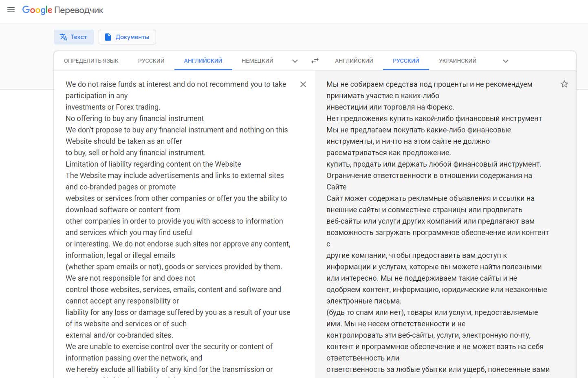Expand more target languages chevron
The width and height of the screenshot is (588, 378).
505,61
